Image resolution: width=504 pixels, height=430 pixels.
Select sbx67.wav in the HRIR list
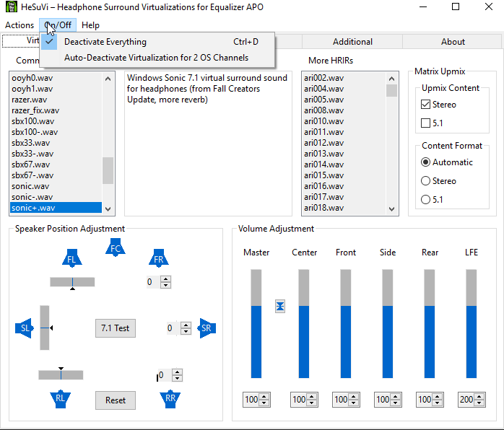click(x=56, y=164)
